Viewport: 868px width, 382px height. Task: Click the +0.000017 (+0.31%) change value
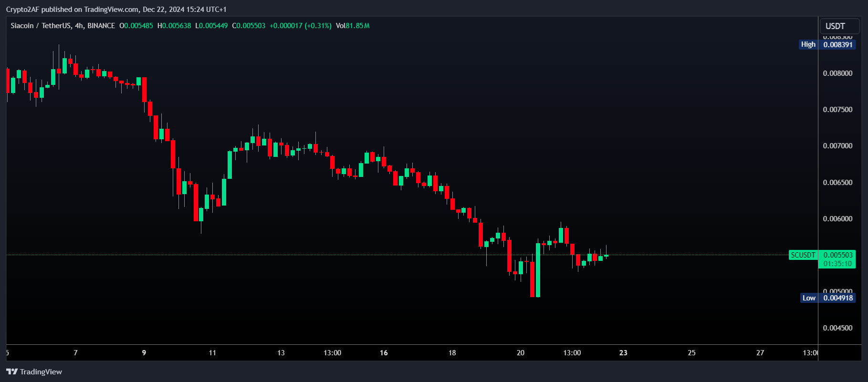pos(300,26)
